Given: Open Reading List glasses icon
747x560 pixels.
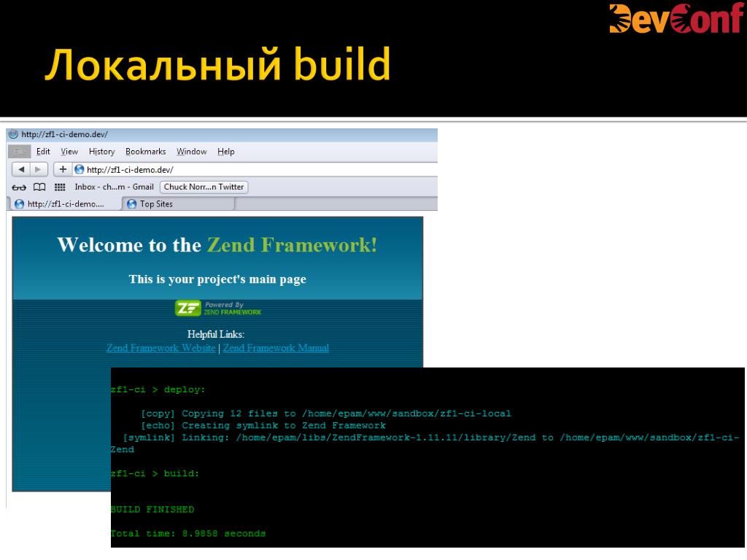Looking at the screenshot, I should [19, 187].
